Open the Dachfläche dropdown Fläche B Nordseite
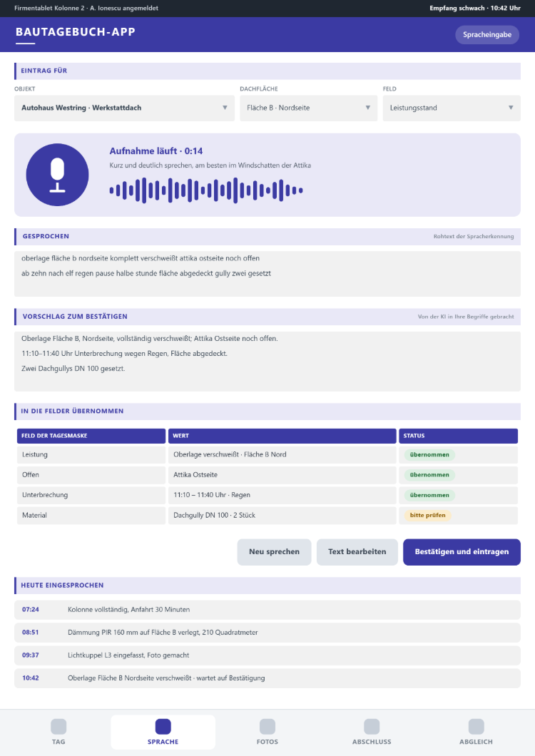The image size is (535, 756). tap(309, 108)
